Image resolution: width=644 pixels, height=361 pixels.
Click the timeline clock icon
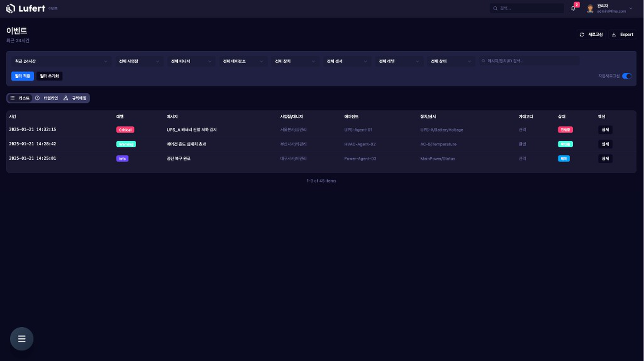point(37,98)
